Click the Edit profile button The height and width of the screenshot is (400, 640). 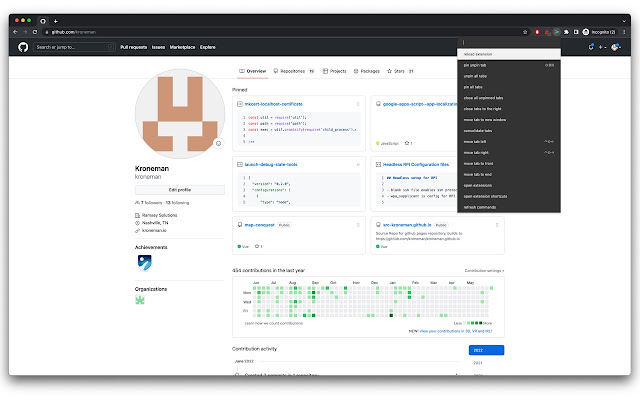pyautogui.click(x=180, y=190)
